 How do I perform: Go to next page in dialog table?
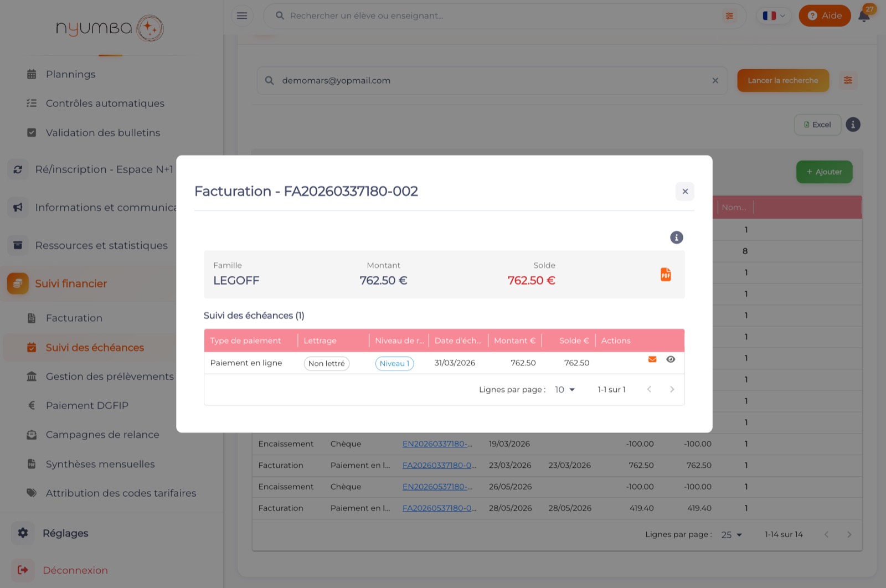(672, 390)
